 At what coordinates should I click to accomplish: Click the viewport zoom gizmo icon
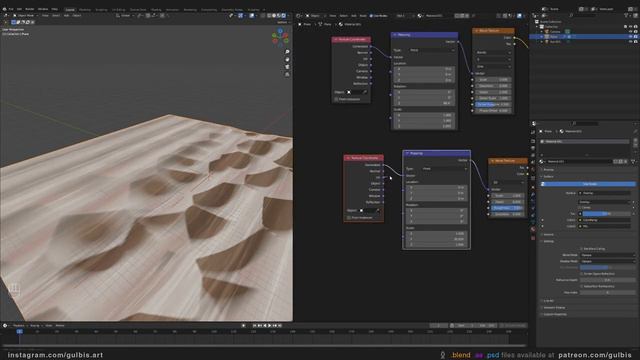point(287,52)
